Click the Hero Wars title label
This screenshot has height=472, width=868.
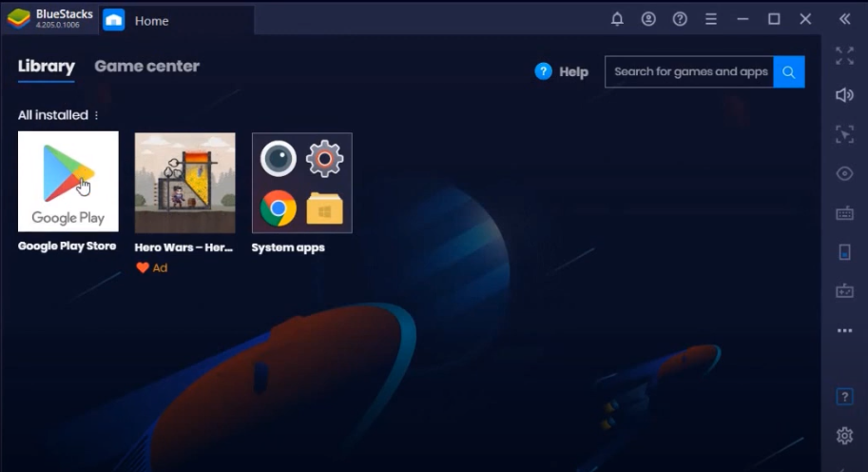[183, 247]
